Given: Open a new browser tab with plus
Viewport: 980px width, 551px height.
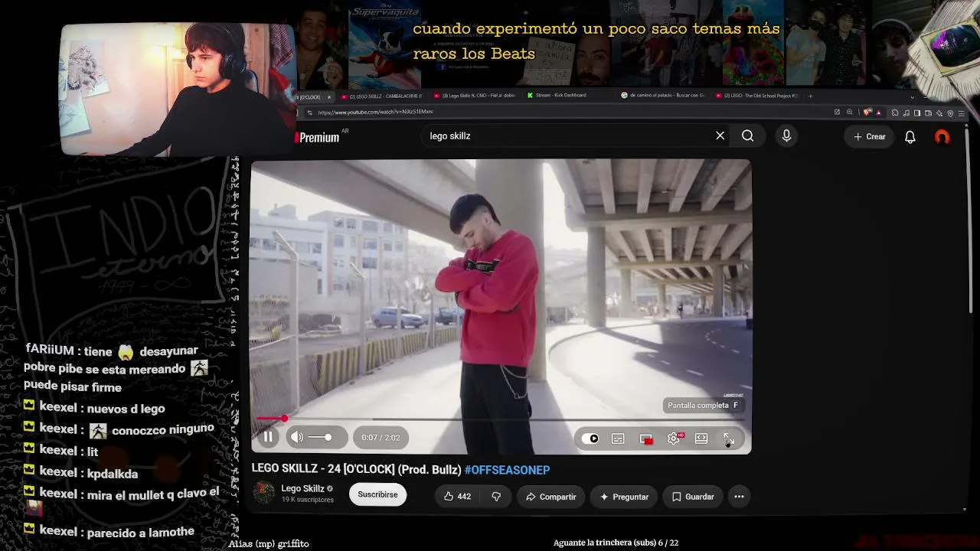Looking at the screenshot, I should click(810, 96).
